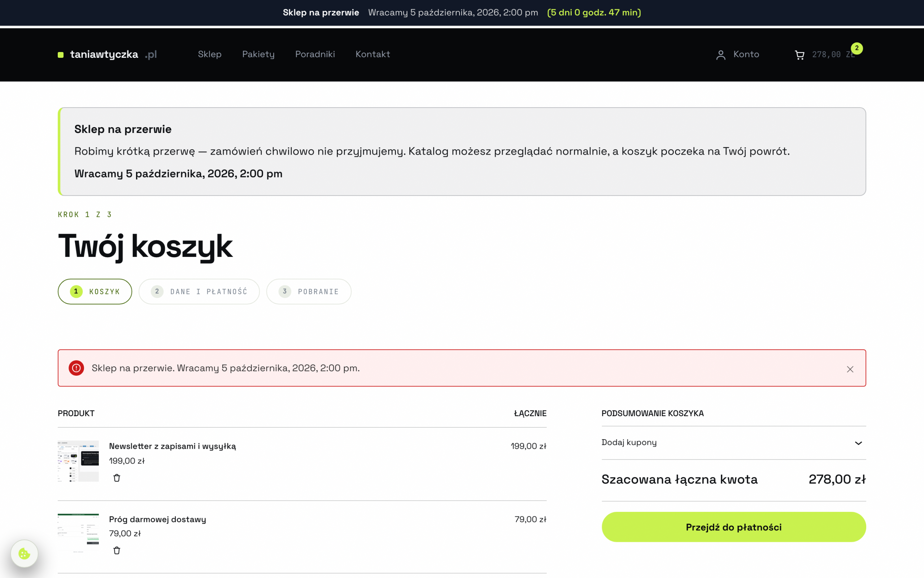
Task: Click the PRODUKT column header
Action: click(x=76, y=413)
